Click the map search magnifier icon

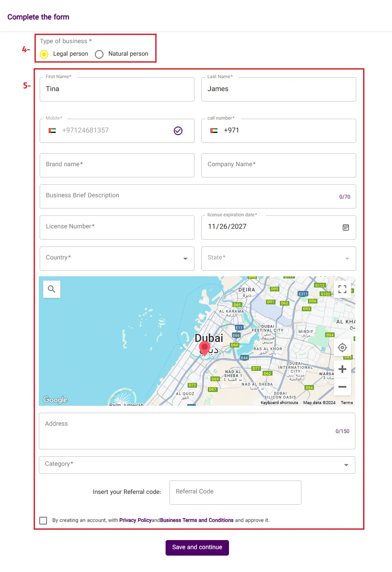pos(52,289)
